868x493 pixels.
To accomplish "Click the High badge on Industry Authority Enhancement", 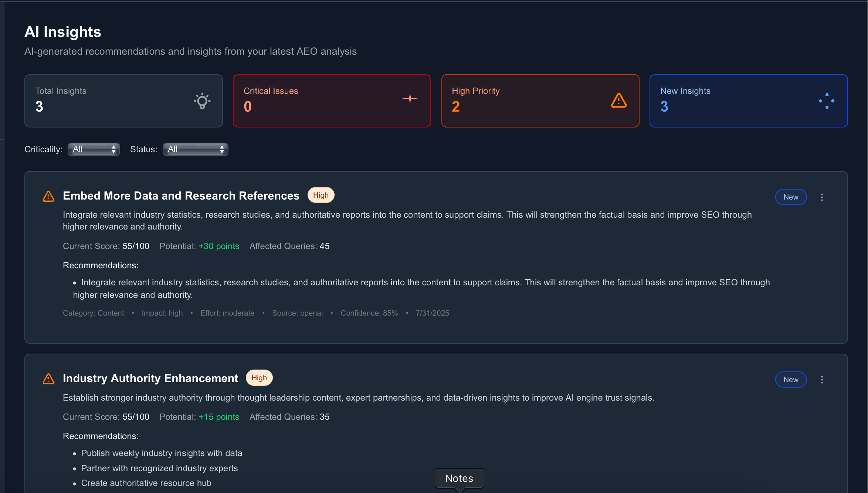I will click(x=259, y=378).
